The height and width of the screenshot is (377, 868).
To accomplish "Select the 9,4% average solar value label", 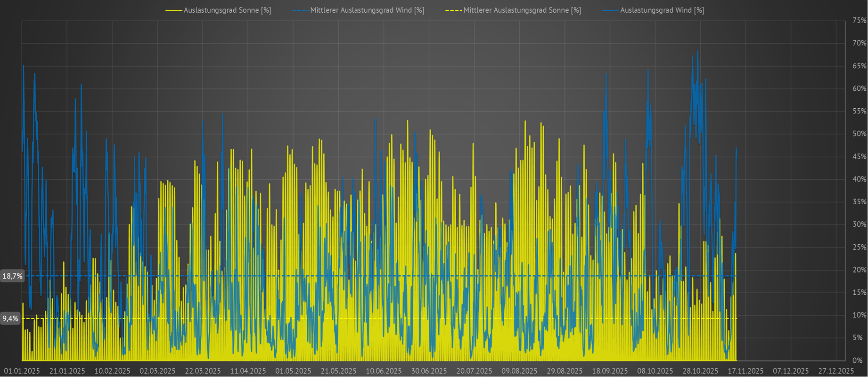I will click(x=10, y=319).
